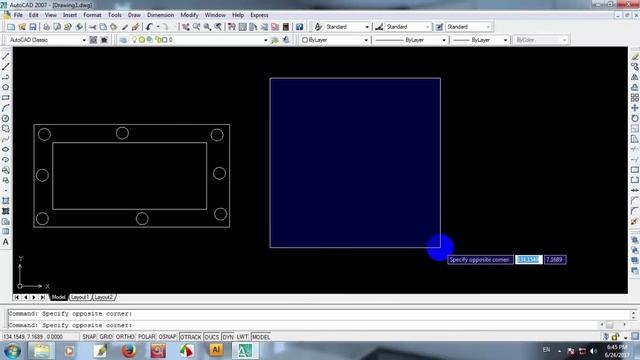Open the Format menu
The height and width of the screenshot is (360, 640).
(92, 15)
